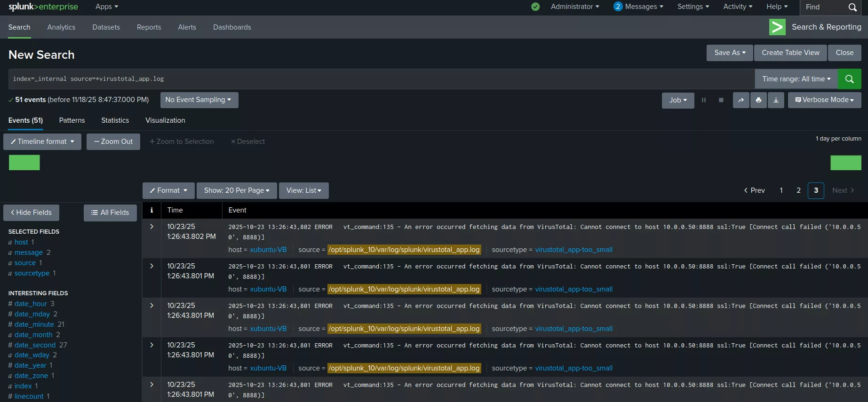
Task: Click the share job arrow icon
Action: click(x=741, y=100)
